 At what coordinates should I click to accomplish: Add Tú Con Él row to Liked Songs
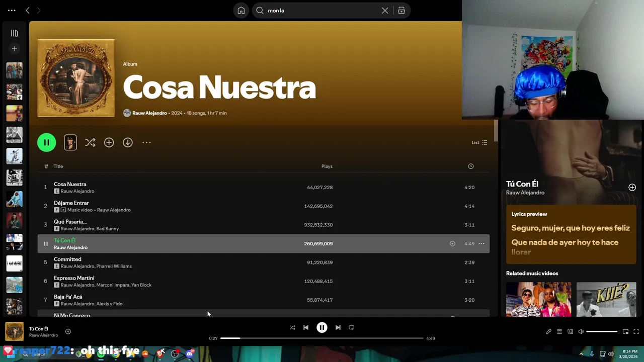coord(452,244)
